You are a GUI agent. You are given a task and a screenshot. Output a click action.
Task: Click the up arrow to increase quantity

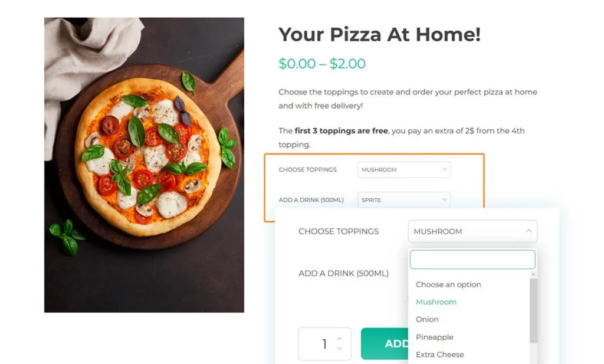point(340,337)
